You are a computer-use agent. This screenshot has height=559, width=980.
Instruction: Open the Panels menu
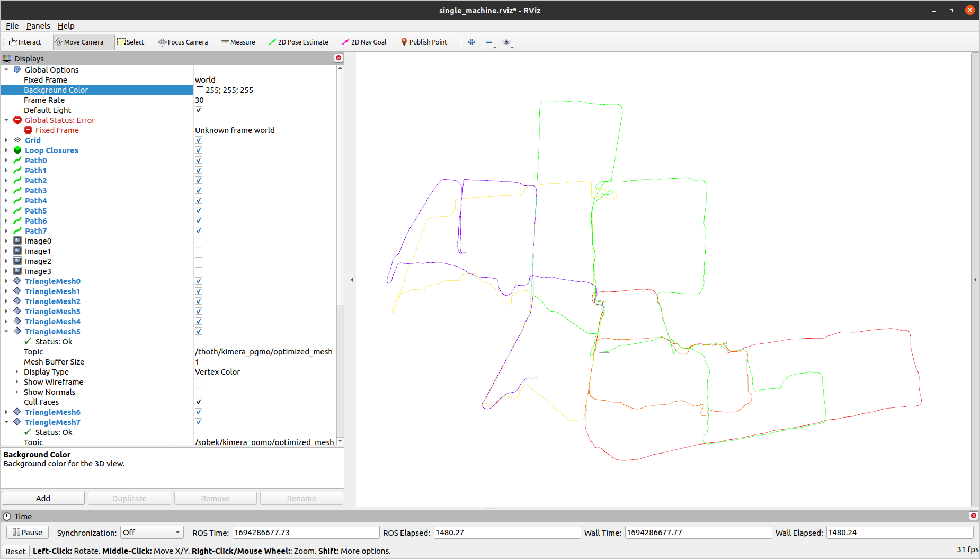point(38,25)
